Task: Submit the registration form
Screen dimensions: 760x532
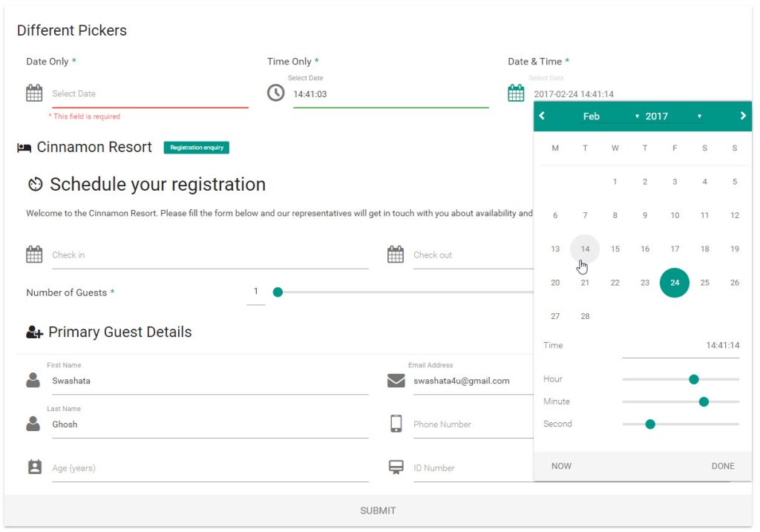Action: [x=378, y=510]
